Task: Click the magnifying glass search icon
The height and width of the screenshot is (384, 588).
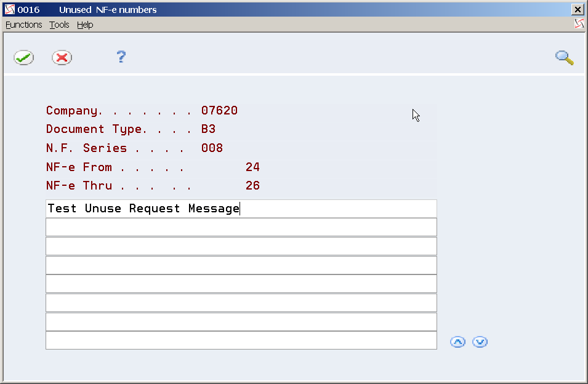Action: [x=565, y=58]
